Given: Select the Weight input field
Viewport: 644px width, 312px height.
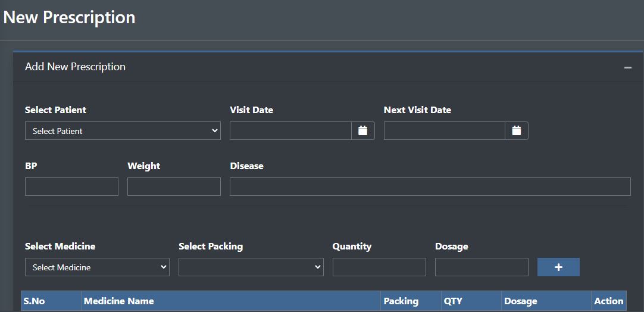Looking at the screenshot, I should (x=174, y=187).
